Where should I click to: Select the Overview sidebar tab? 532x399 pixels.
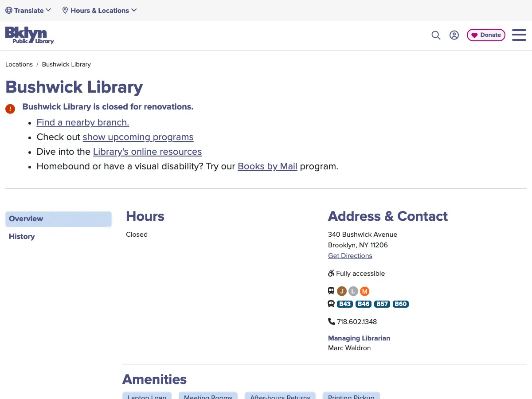click(x=59, y=219)
